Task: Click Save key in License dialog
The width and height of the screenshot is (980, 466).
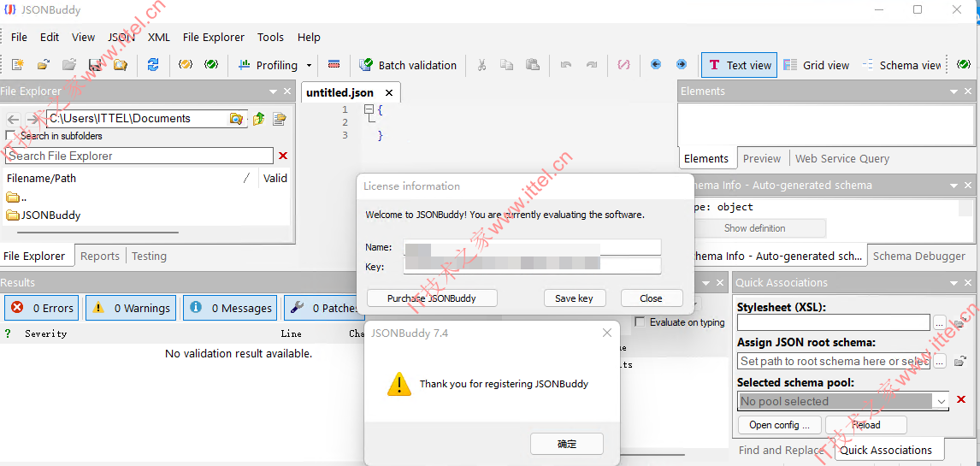Action: 574,298
